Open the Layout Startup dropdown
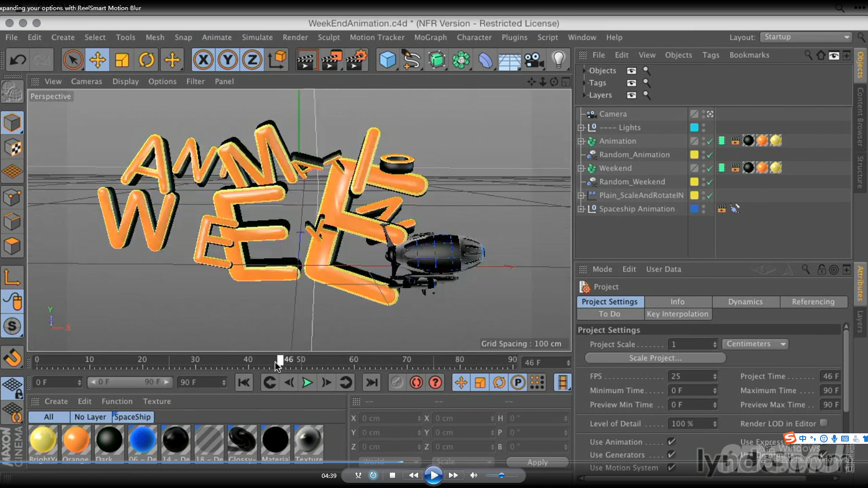The height and width of the screenshot is (488, 868). coord(806,37)
